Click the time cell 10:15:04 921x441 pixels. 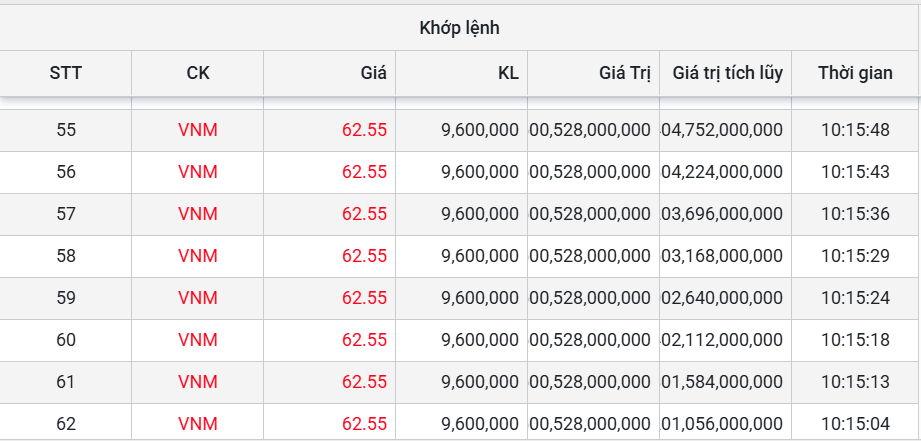(855, 424)
